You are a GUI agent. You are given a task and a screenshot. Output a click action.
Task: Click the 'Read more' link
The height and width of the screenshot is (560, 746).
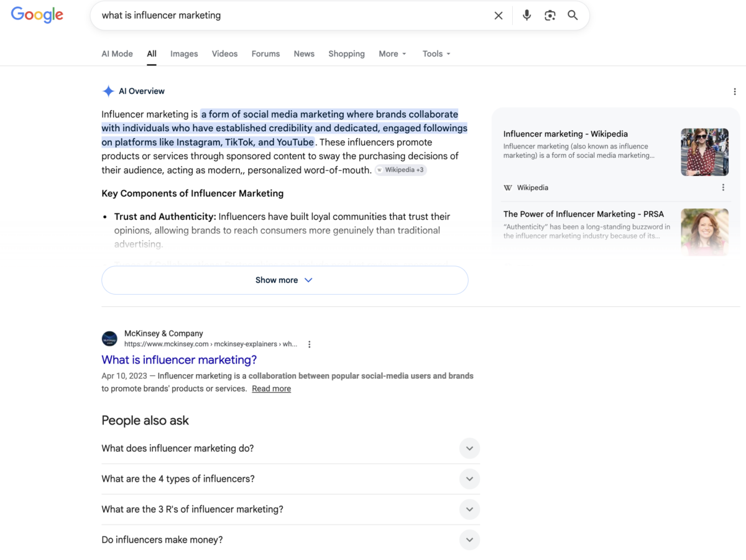coord(271,389)
